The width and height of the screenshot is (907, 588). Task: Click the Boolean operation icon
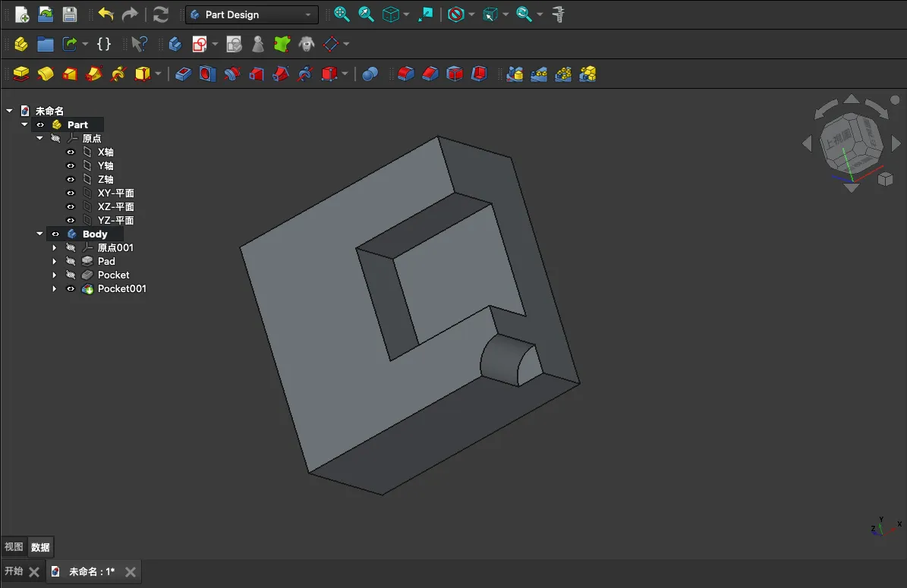(370, 74)
